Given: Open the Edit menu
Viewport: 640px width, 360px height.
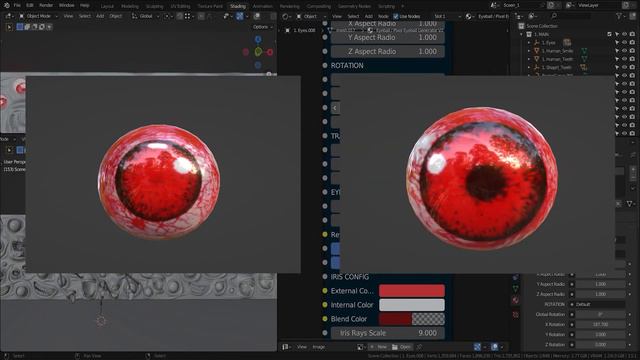Looking at the screenshot, I should pos(30,6).
